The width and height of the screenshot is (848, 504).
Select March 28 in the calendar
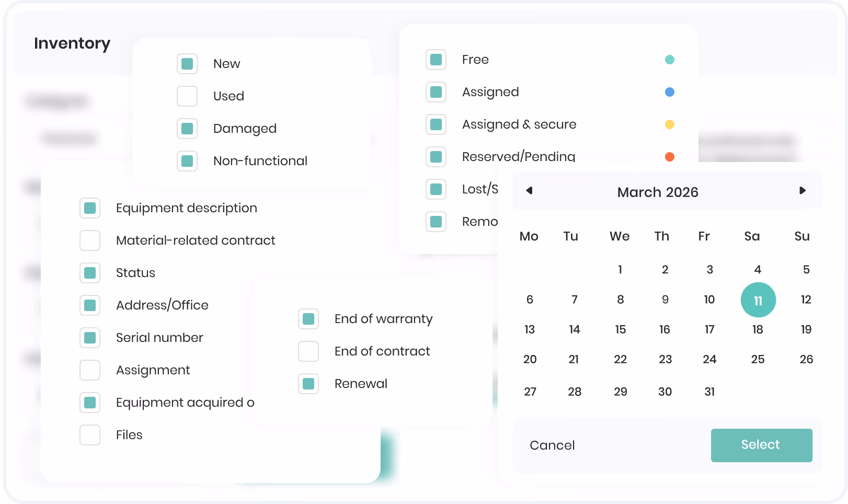coord(575,392)
